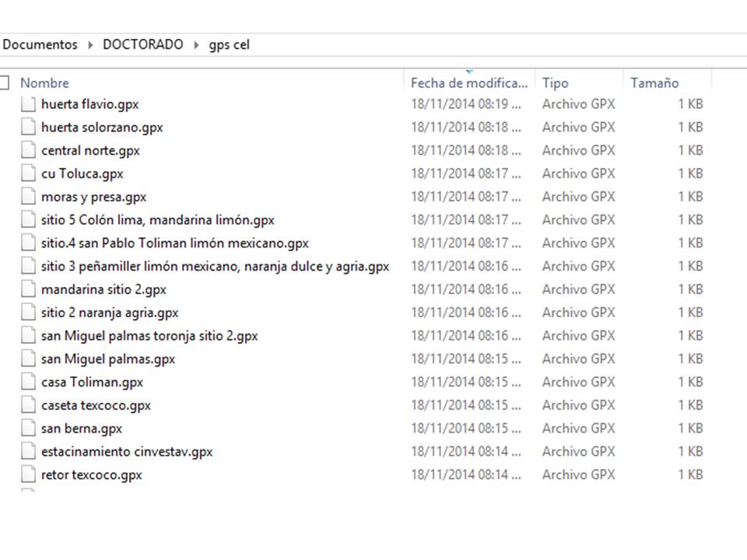Viewport: 747px width, 560px height.
Task: Select the file estacinamiento cinvestav.gpx
Action: tap(127, 452)
